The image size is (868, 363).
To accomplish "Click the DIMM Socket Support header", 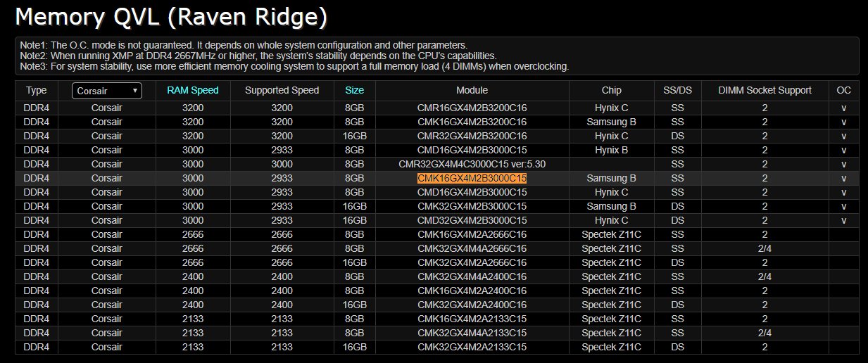I will coord(765,90).
